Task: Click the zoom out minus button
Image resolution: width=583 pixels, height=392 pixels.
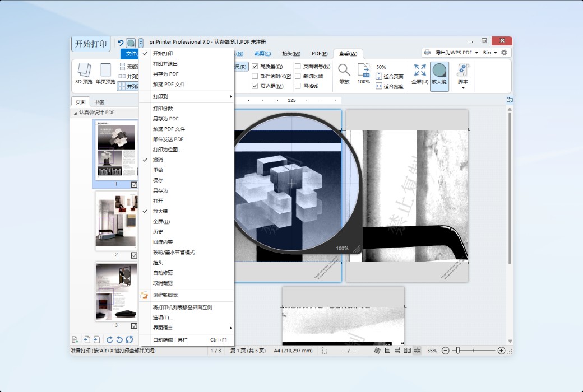Action: click(446, 351)
